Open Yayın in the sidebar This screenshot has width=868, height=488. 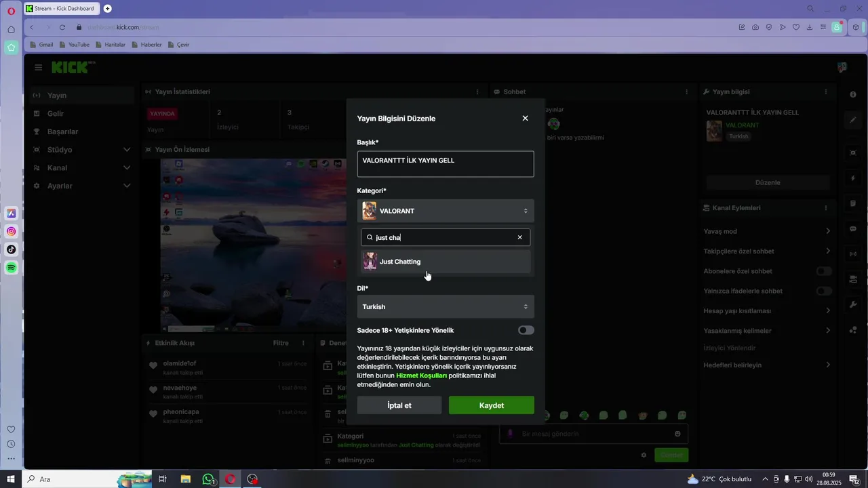[83, 96]
